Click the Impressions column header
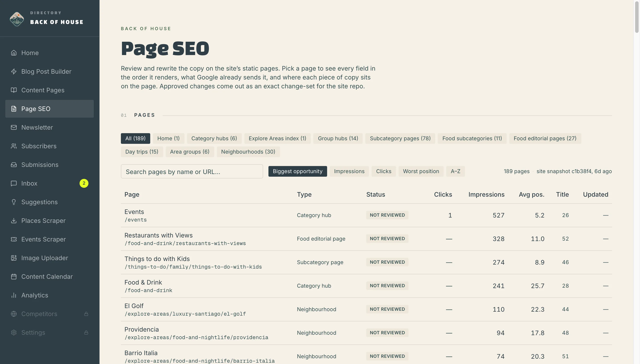This screenshot has height=364, width=640. 486,194
